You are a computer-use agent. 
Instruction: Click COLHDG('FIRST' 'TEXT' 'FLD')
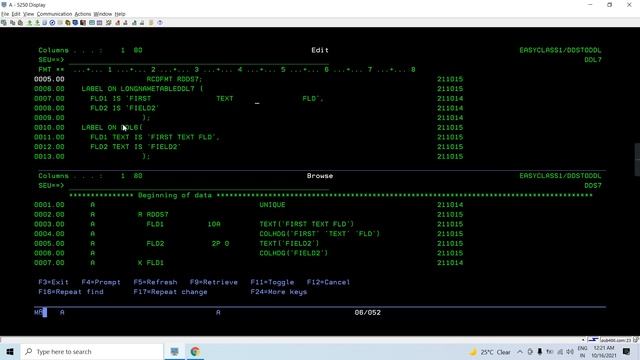(x=320, y=234)
